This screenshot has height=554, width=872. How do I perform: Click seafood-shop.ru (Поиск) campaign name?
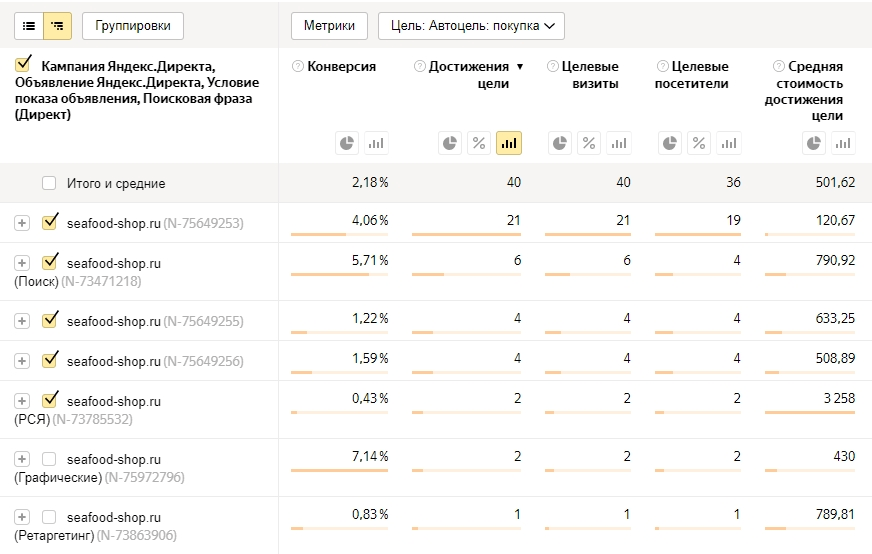click(x=113, y=263)
